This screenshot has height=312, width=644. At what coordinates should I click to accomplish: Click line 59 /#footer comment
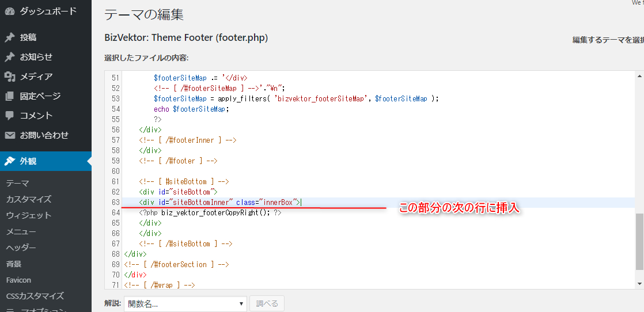(x=178, y=161)
